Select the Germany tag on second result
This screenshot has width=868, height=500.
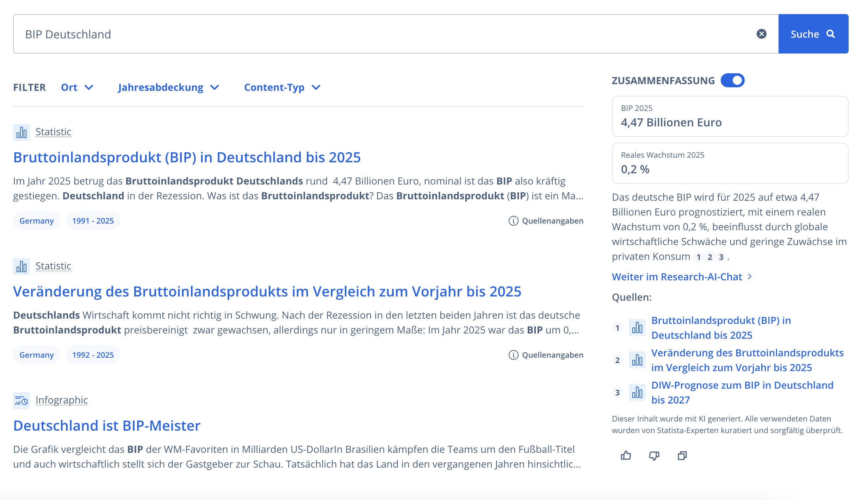pos(36,355)
